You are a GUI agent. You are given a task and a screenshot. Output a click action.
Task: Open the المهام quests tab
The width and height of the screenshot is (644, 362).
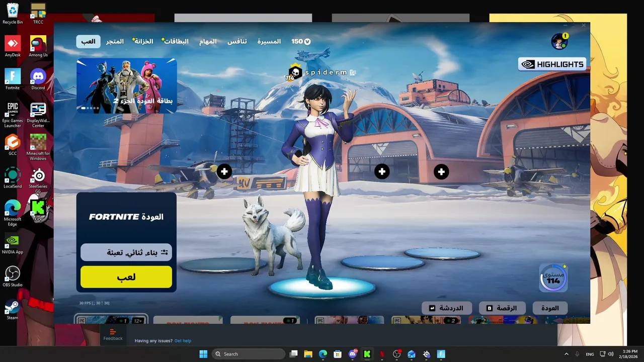pos(208,41)
